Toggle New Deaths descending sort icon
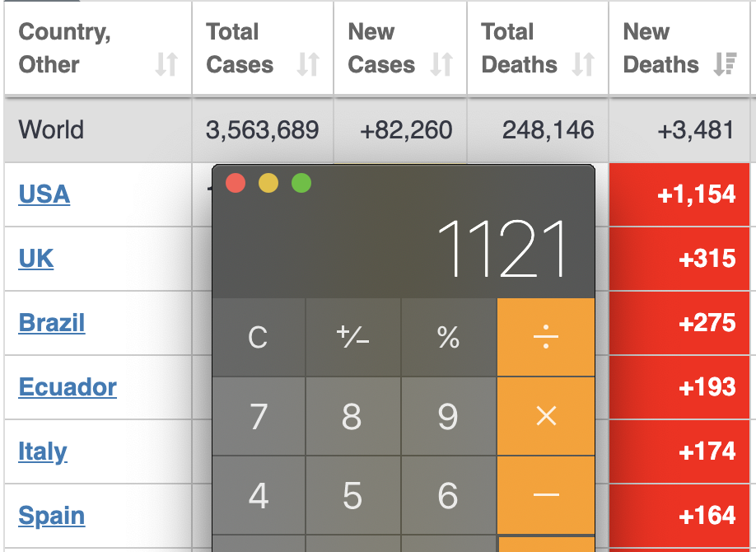This screenshot has width=756, height=552. point(725,64)
